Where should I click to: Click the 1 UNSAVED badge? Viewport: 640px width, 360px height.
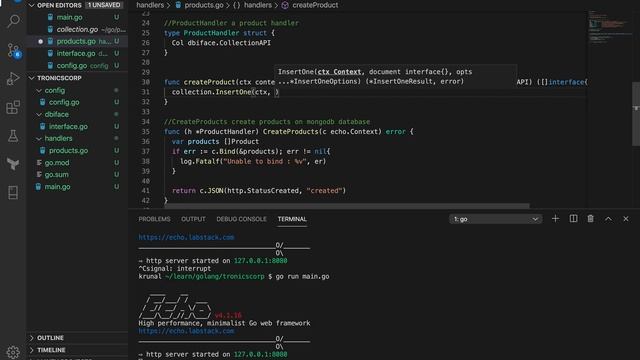coord(104,5)
